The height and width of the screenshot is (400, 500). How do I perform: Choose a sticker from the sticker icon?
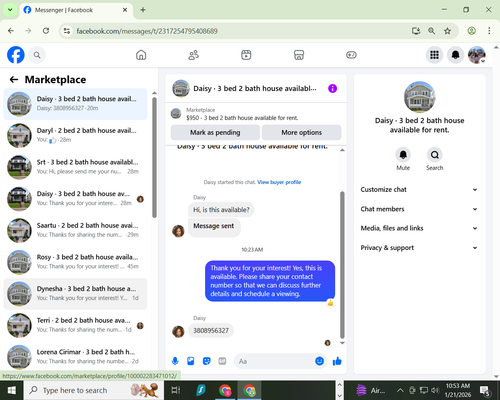point(207,361)
